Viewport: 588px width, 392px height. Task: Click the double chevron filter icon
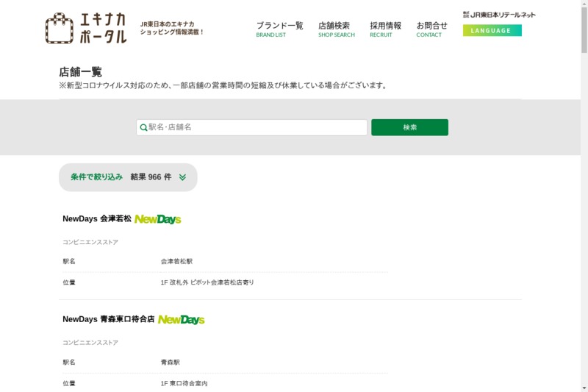182,177
